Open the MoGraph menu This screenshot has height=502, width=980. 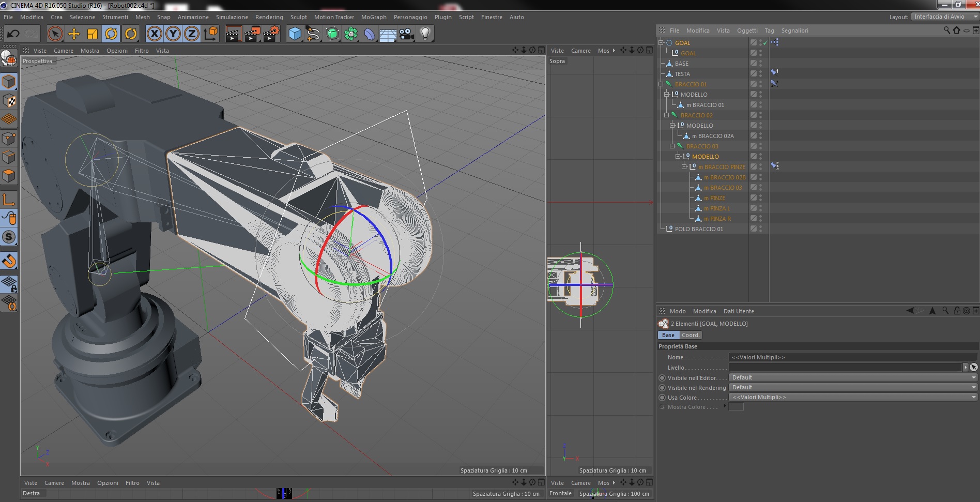pos(373,17)
